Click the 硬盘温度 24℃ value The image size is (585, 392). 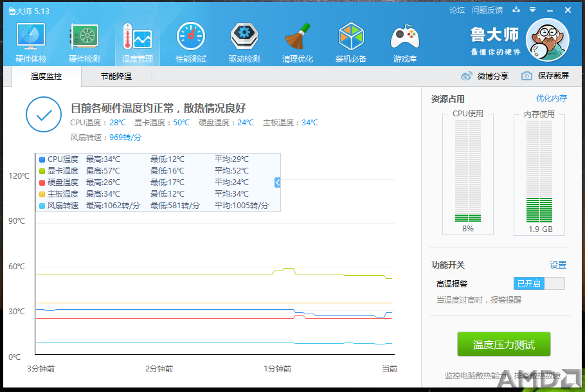(246, 123)
